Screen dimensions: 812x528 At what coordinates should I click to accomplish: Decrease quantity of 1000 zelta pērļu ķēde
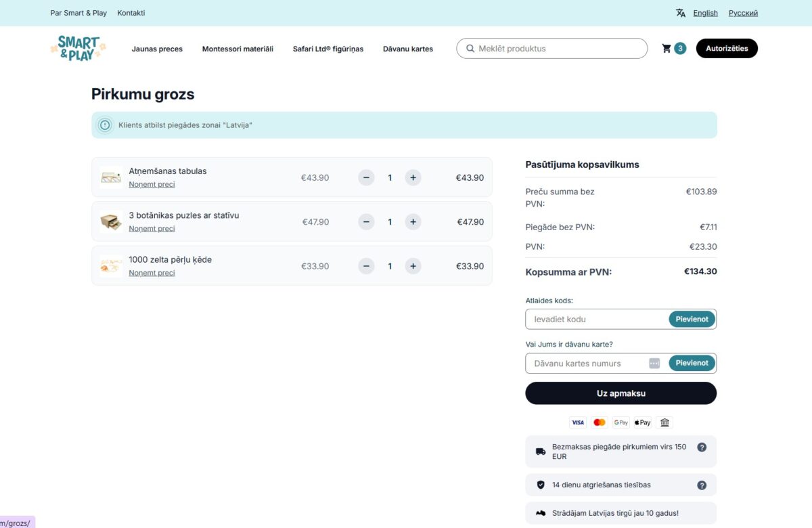[366, 266]
